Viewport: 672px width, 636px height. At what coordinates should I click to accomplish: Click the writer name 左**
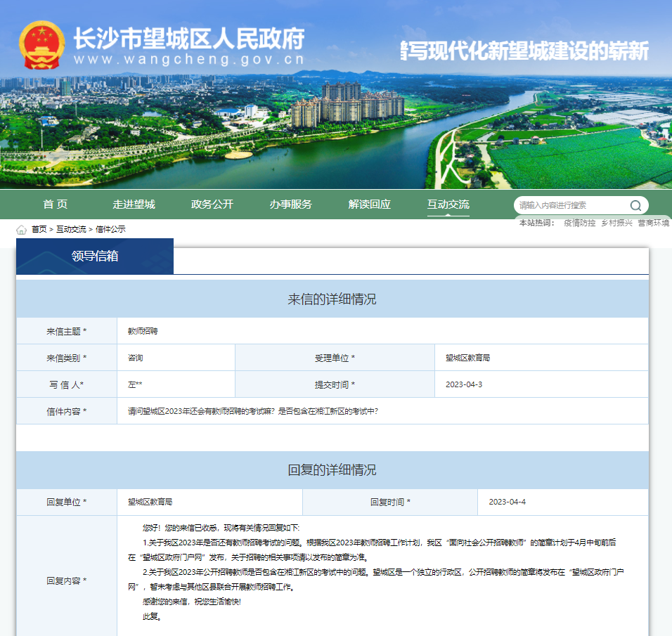[x=135, y=385]
